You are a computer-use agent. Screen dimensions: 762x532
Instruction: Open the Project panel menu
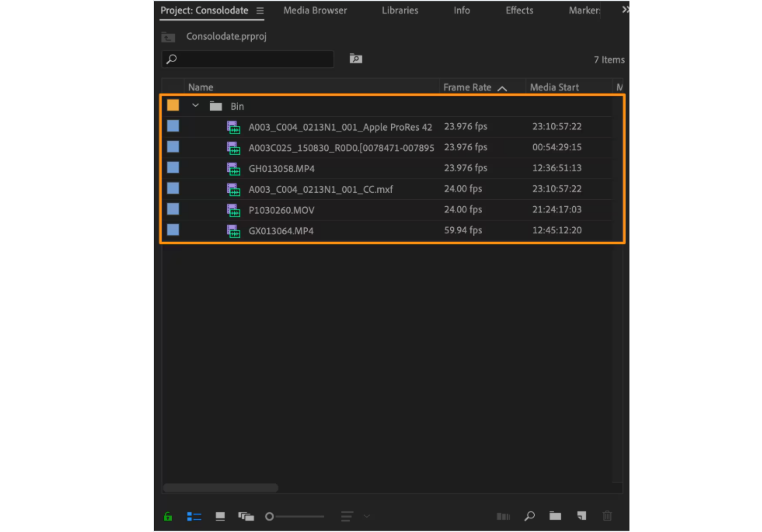(x=260, y=10)
